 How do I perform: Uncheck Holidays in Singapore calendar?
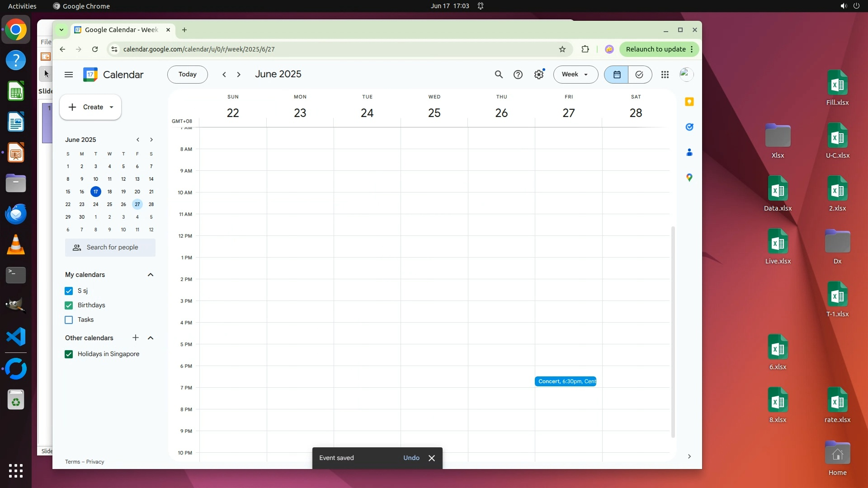69,354
